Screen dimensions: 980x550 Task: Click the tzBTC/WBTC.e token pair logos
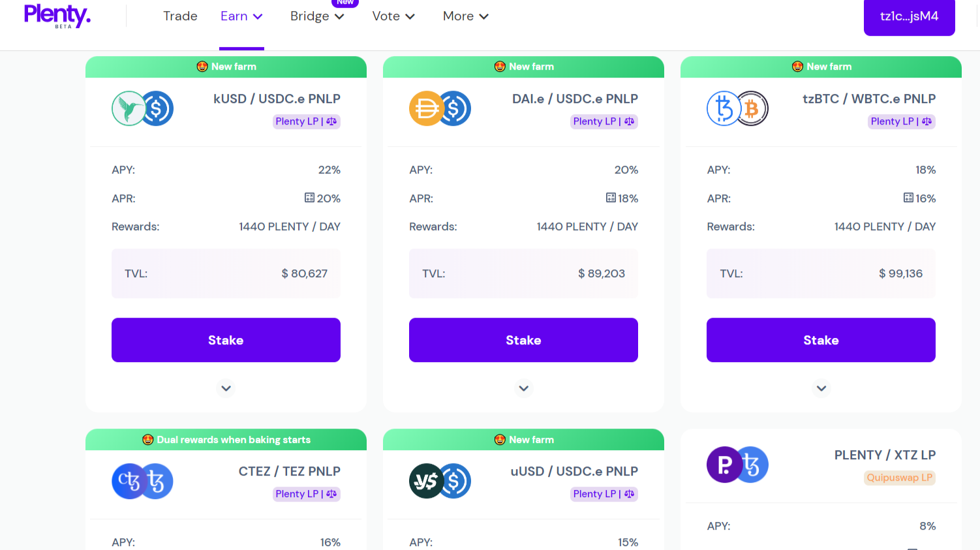(737, 108)
